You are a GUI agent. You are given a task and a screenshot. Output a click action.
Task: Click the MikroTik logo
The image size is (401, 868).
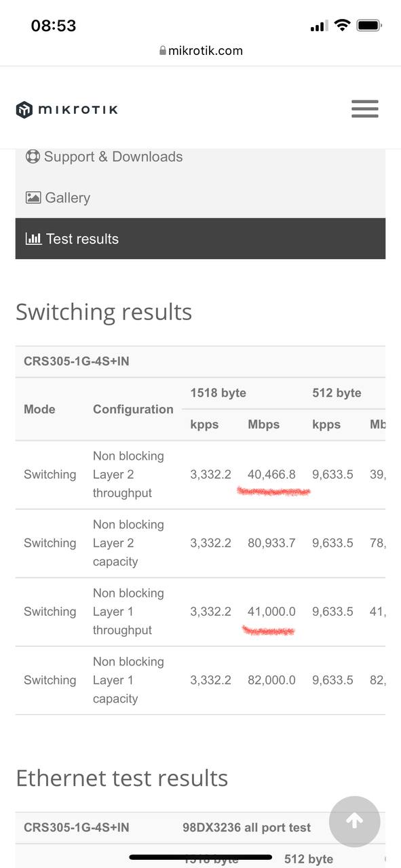pyautogui.click(x=66, y=109)
